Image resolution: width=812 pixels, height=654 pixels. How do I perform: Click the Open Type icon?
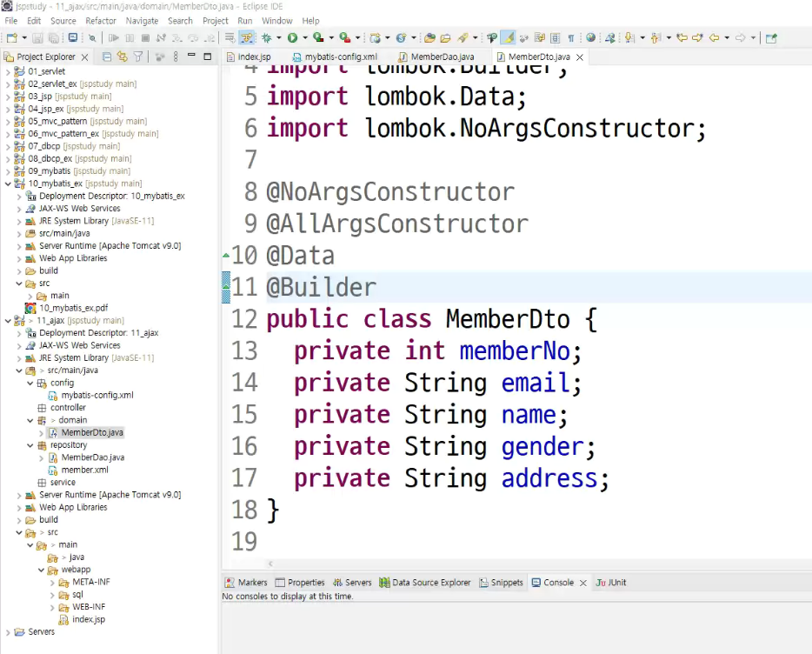click(429, 37)
